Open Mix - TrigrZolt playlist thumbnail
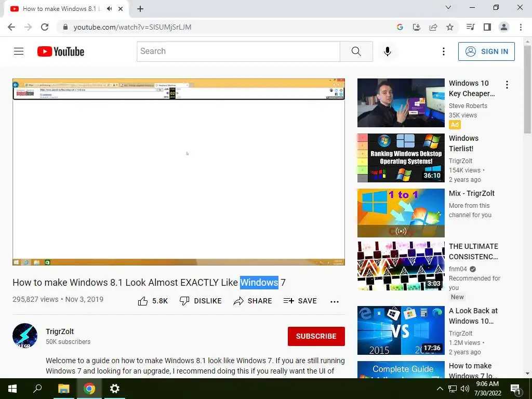532x399 pixels. pyautogui.click(x=401, y=213)
